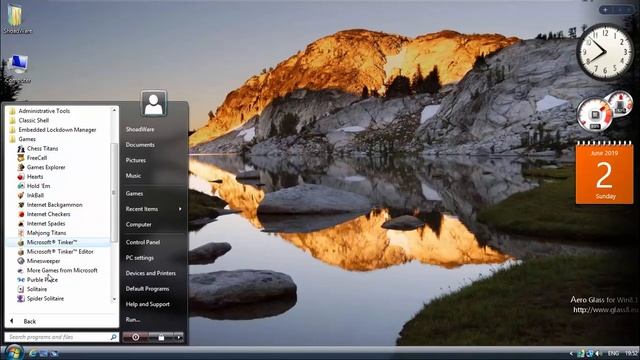Start Minesweeper

pos(43,261)
